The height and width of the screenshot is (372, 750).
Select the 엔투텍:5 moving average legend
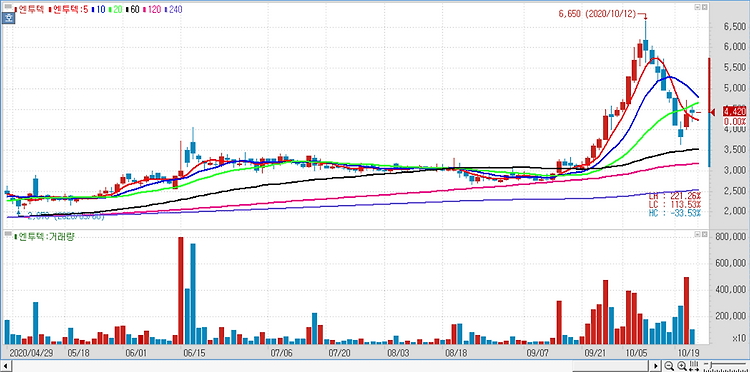click(x=68, y=9)
